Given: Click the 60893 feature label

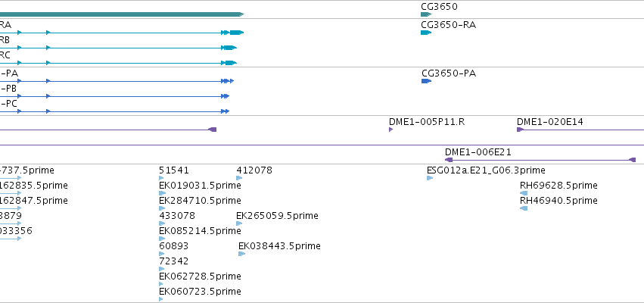Looking at the screenshot, I should point(174,246).
